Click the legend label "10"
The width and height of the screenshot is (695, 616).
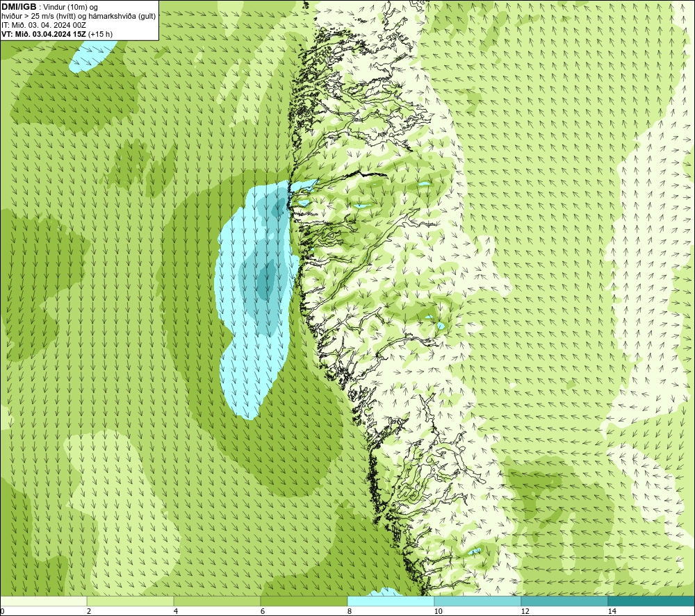pos(438,612)
